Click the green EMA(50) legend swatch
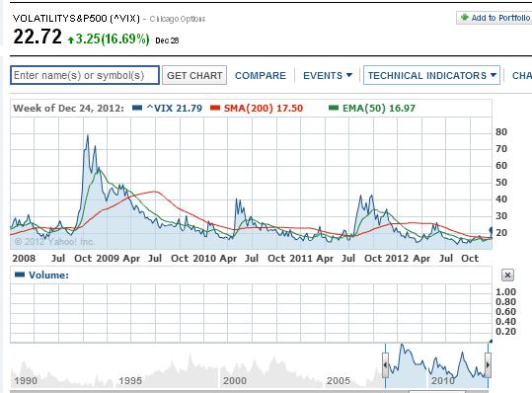Viewport: 532px width, 393px height. (334, 108)
